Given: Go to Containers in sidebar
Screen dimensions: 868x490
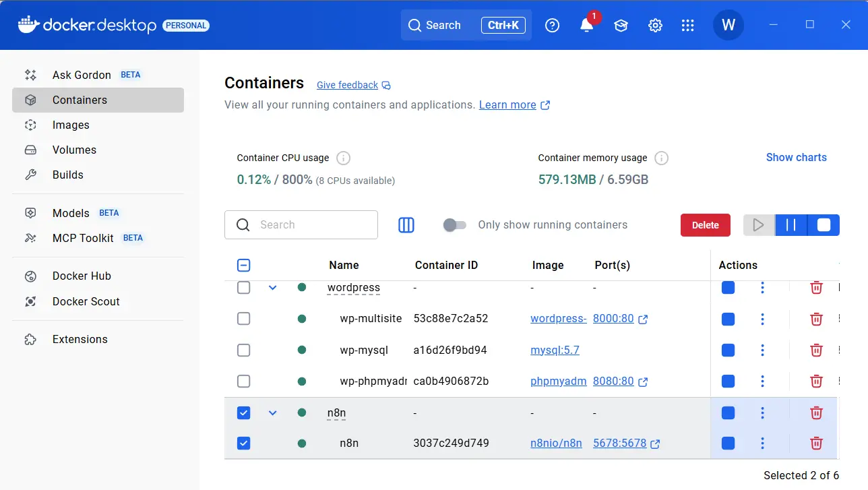Looking at the screenshot, I should (x=98, y=100).
